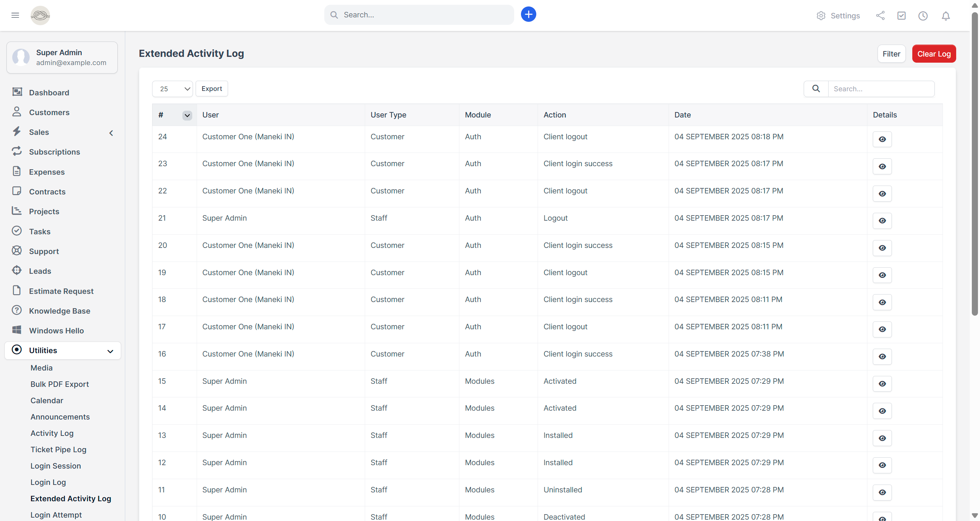Open the 25 rows-per-page dropdown

[172, 89]
